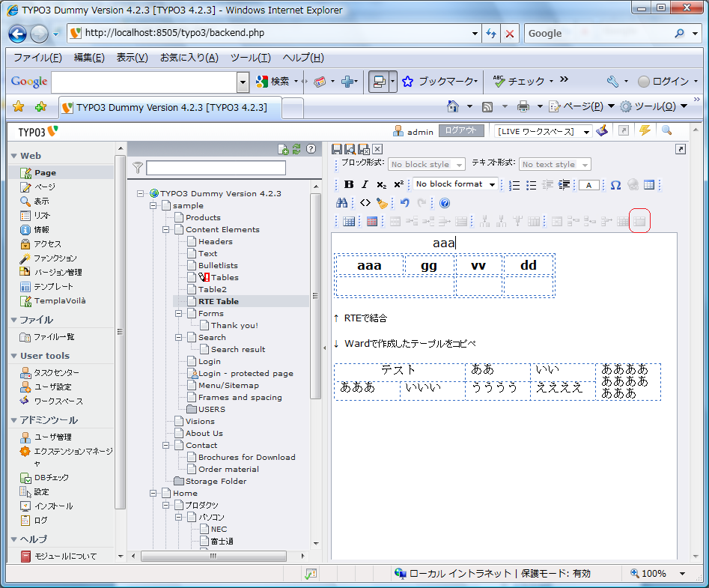Toggle subscript formatting
Screen dimensions: 709x588
[381, 184]
